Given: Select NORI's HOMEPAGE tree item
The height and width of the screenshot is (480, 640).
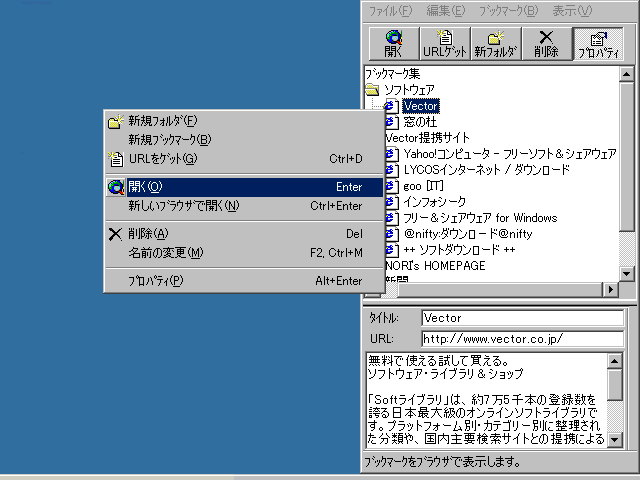Looking at the screenshot, I should click(x=435, y=266).
